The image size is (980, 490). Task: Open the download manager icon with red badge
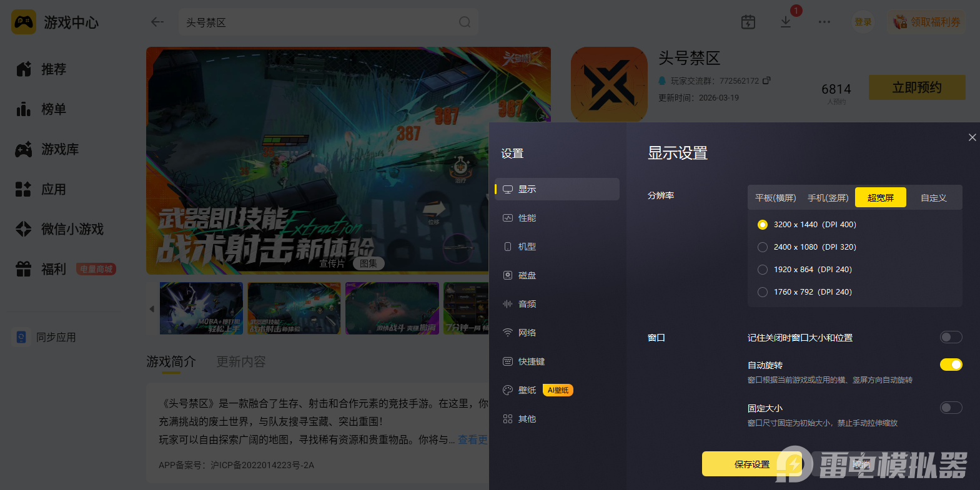coord(786,22)
